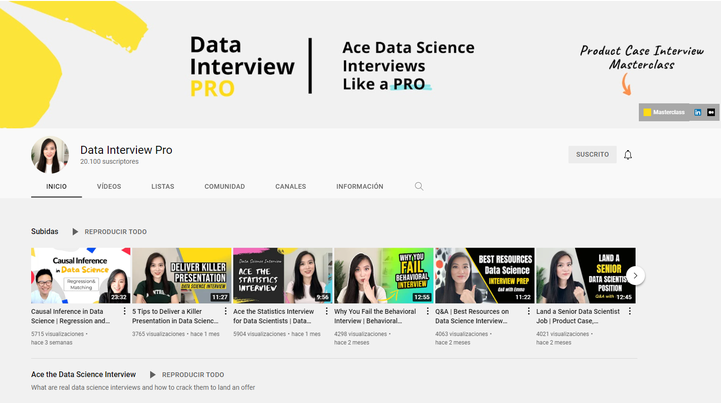Viewport: 721px width, 403px height.
Task: Click the Suscrito button
Action: click(x=592, y=155)
